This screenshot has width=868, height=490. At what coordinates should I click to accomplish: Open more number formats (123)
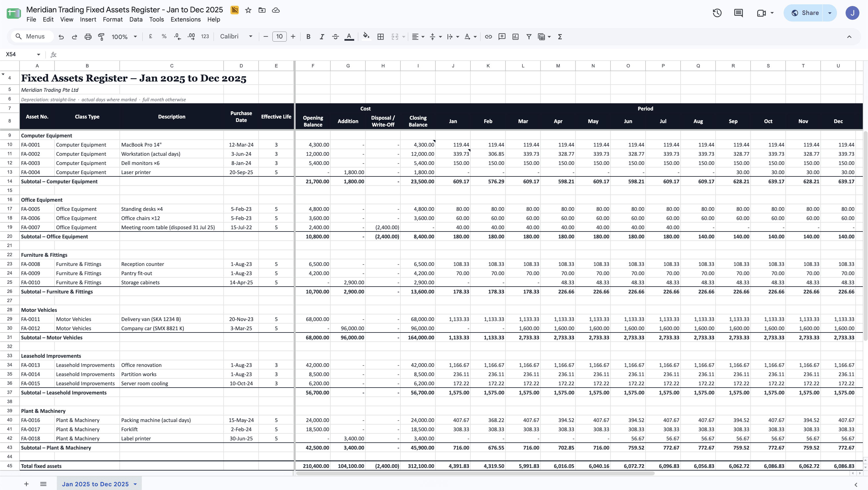(205, 36)
